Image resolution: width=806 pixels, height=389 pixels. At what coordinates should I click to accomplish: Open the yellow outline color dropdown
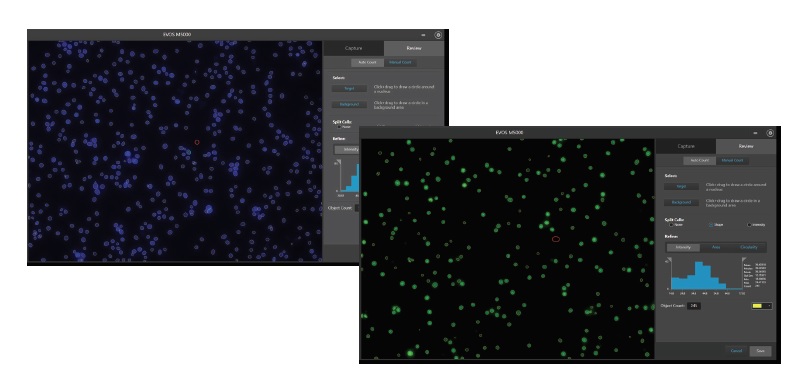point(762,306)
